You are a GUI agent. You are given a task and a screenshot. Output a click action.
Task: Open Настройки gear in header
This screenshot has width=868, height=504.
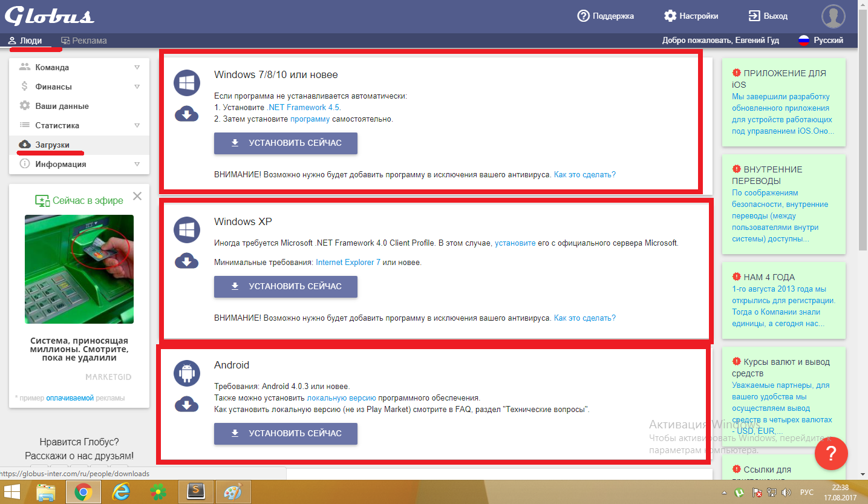(x=670, y=16)
